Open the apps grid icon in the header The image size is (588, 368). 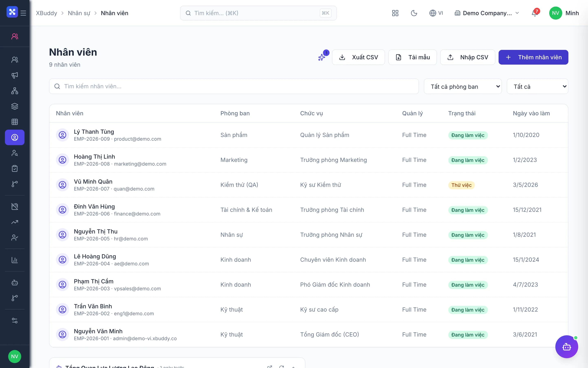pos(395,13)
